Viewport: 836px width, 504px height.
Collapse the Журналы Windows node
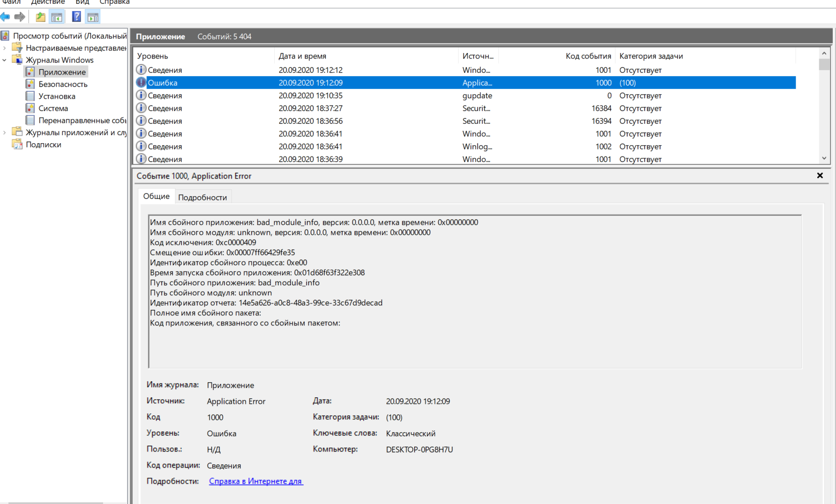click(x=5, y=60)
